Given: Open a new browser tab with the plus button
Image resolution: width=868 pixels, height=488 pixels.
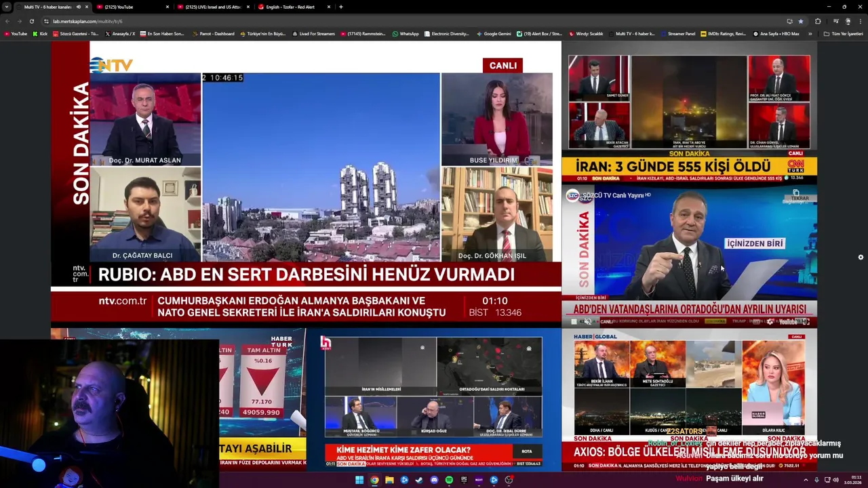Looking at the screenshot, I should 340,7.
